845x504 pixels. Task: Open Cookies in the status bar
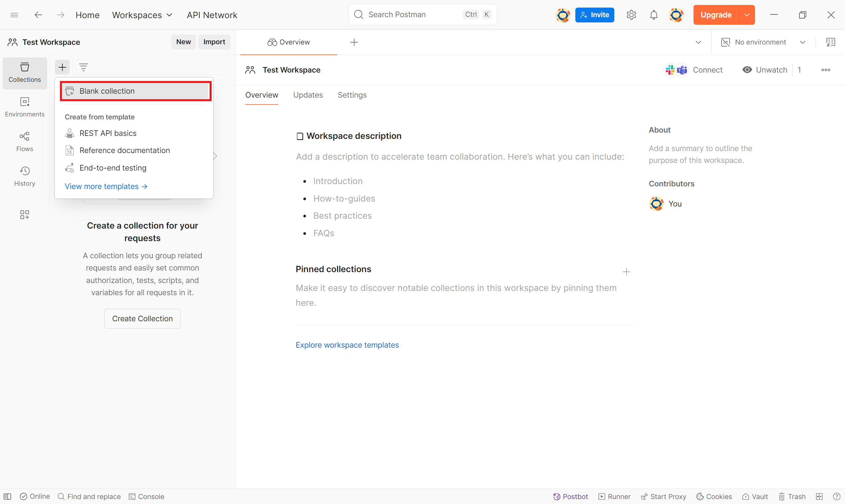click(714, 496)
